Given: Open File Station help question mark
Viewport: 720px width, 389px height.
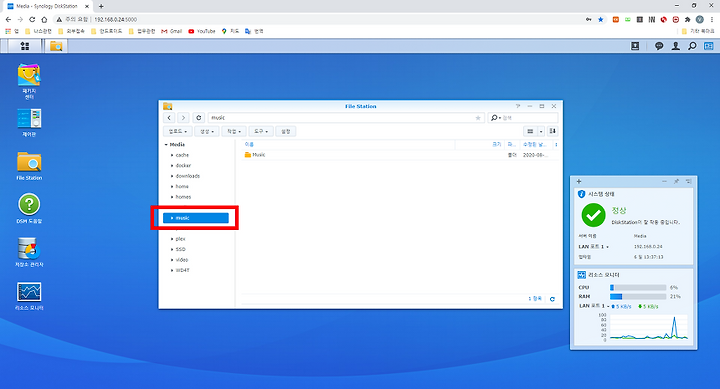Looking at the screenshot, I should [x=518, y=106].
